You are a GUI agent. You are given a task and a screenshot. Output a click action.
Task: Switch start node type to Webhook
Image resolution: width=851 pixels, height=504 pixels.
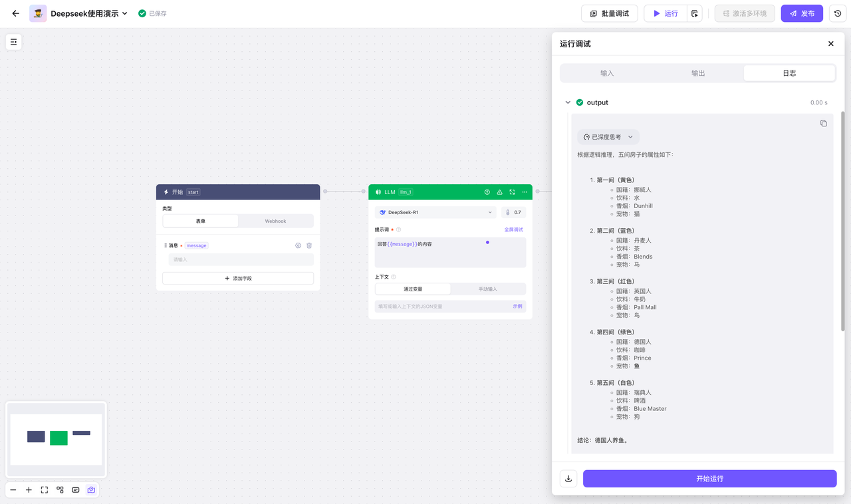275,221
